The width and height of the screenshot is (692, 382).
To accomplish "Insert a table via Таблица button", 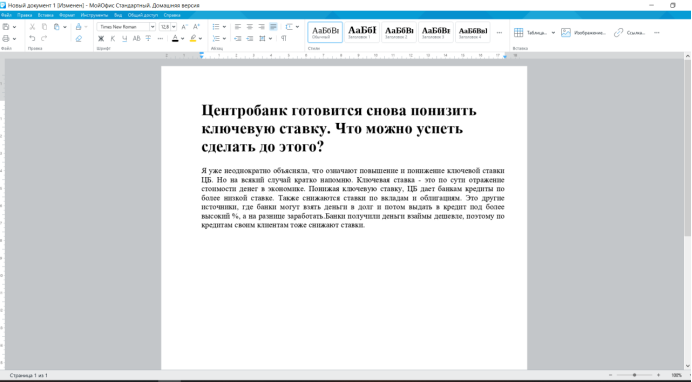I will 530,33.
